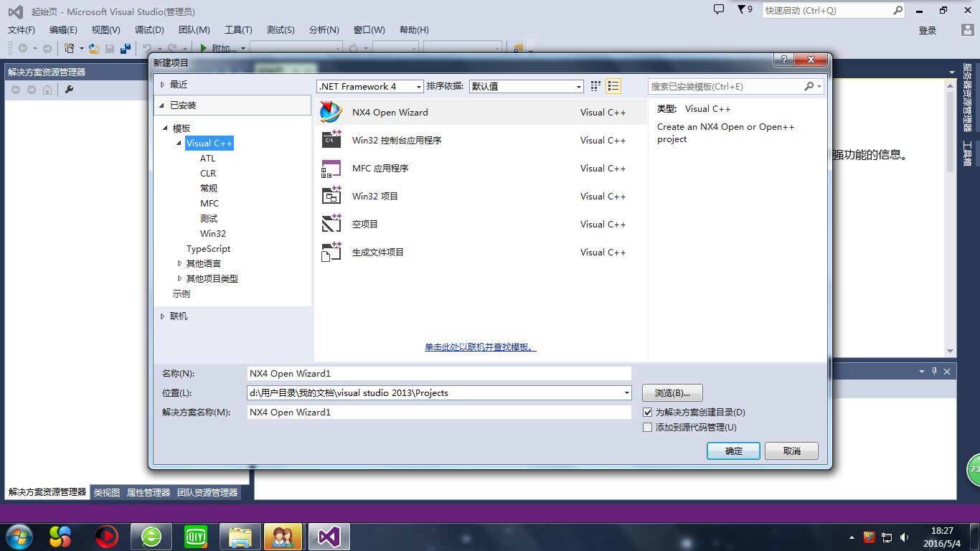Collapse the Visual C++ tree node
This screenshot has width=980, height=551.
[x=179, y=143]
